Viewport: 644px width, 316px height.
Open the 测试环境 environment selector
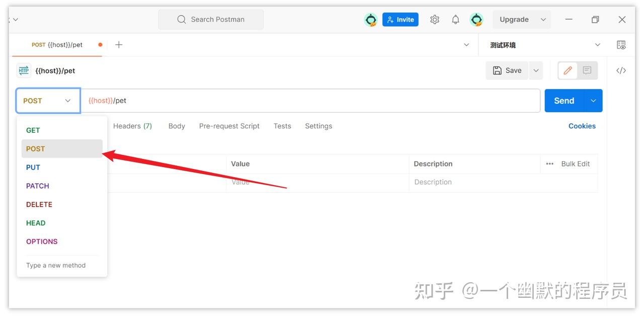tap(545, 45)
